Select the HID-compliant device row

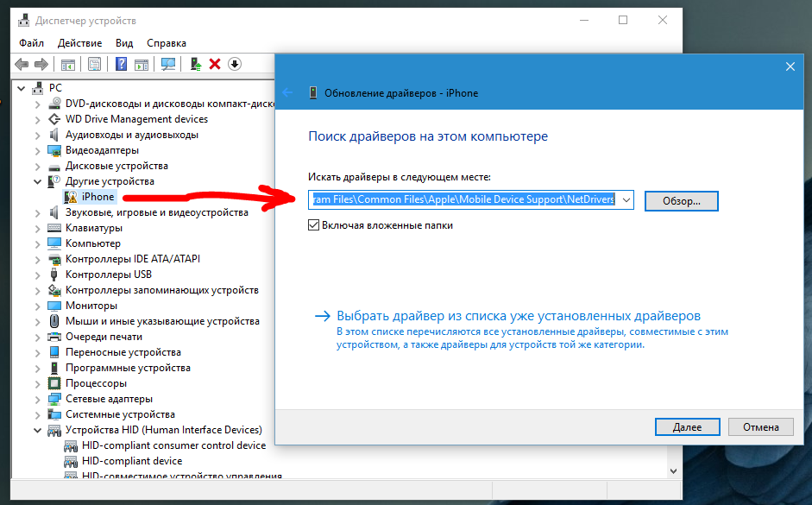[131, 461]
